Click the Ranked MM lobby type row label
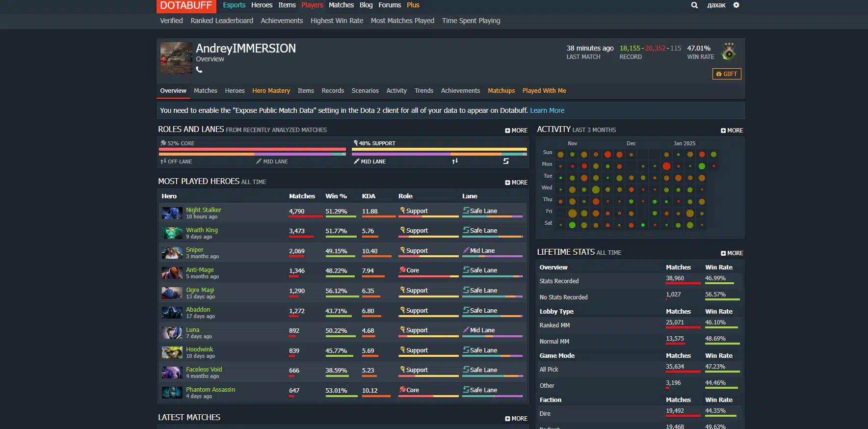This screenshot has height=429, width=868. (x=554, y=325)
